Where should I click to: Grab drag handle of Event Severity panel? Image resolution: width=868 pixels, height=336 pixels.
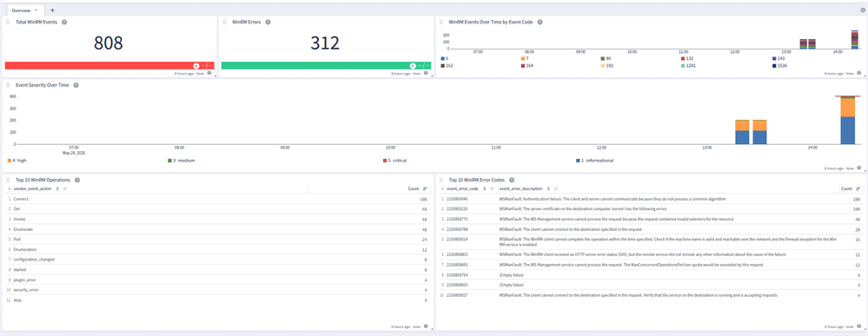pos(9,85)
